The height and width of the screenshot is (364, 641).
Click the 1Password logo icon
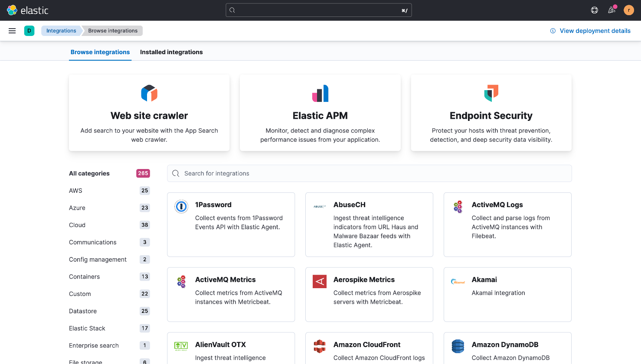click(181, 207)
